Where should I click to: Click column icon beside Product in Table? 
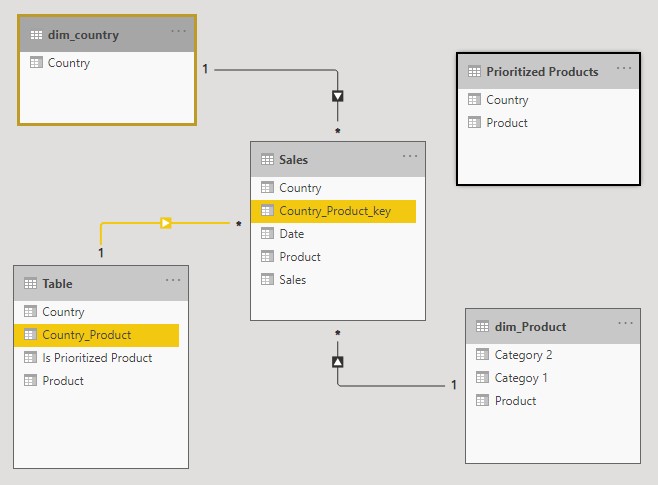[30, 381]
